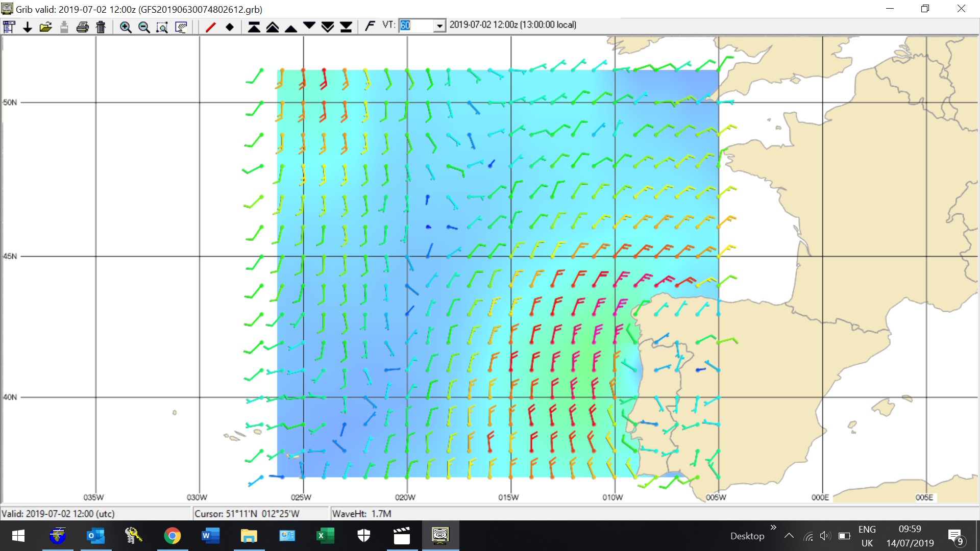
Task: Print the chart using printer icon
Action: pyautogui.click(x=82, y=27)
